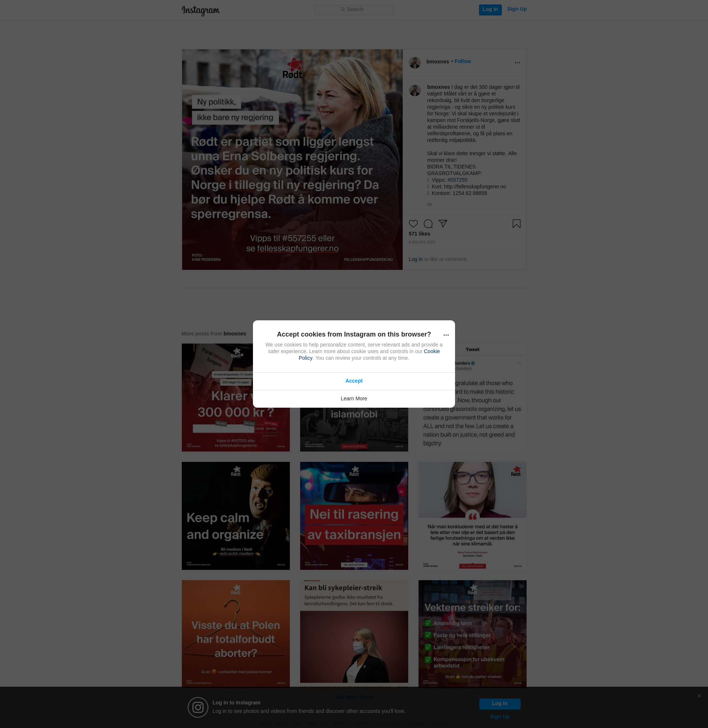
Task: Click the 571 likes count
Action: pyautogui.click(x=419, y=234)
